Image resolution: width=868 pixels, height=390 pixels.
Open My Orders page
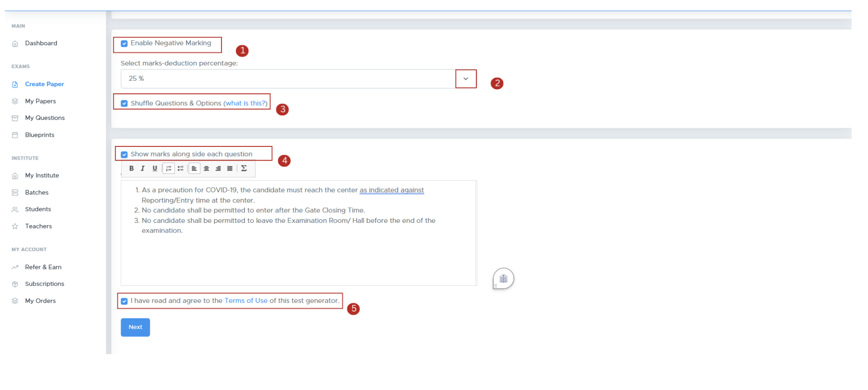[41, 301]
